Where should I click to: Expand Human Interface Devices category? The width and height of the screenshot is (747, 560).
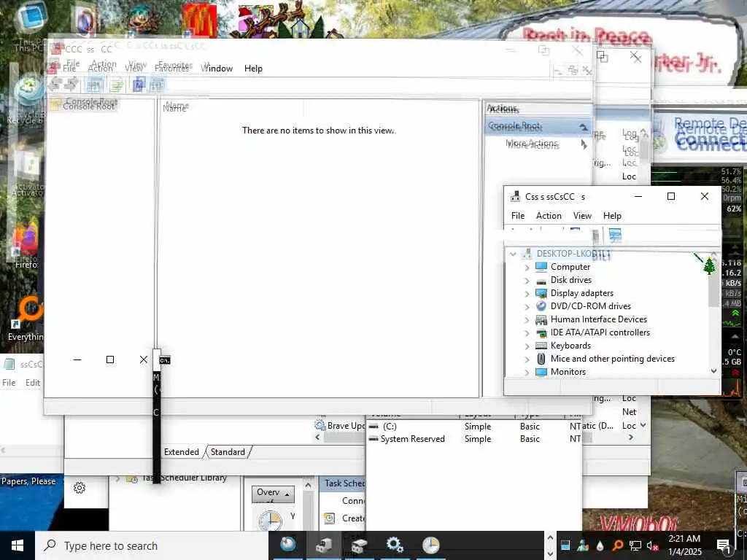(x=527, y=320)
